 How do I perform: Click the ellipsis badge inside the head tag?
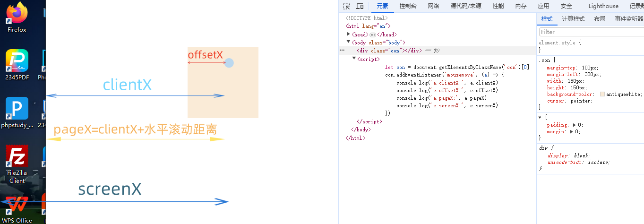[373, 35]
